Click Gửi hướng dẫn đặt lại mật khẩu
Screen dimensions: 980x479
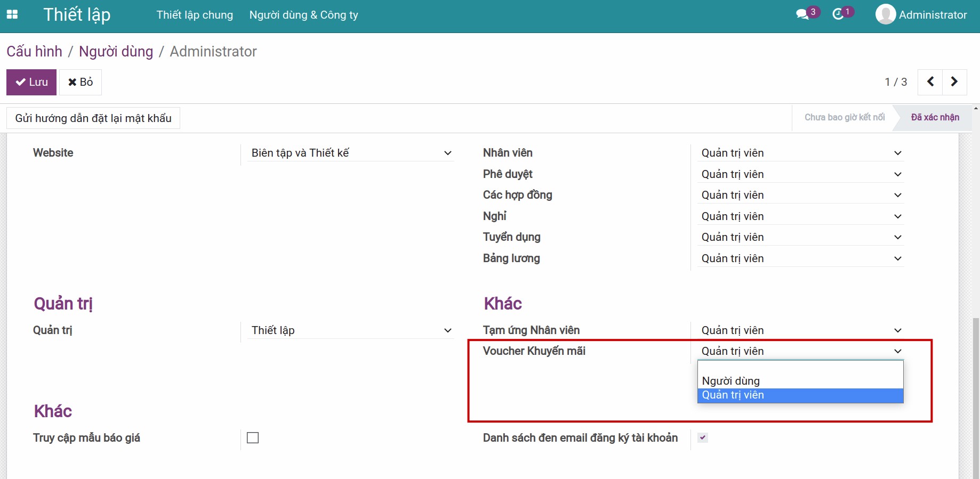pyautogui.click(x=93, y=118)
